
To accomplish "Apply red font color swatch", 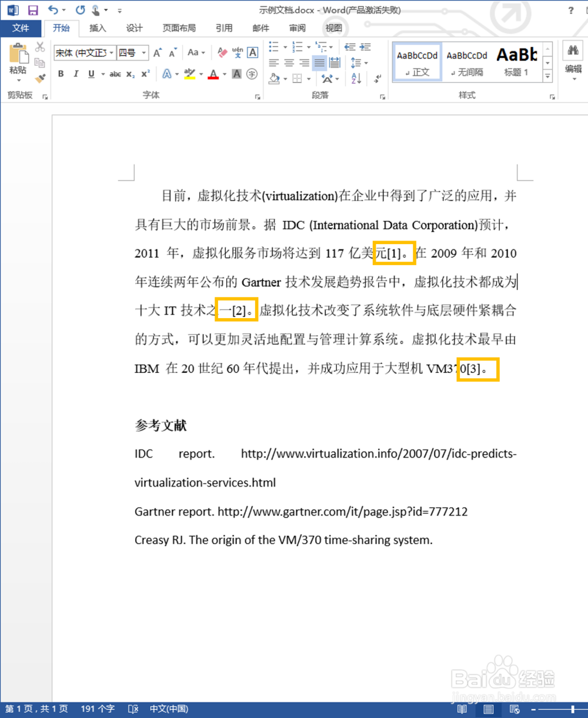I will pyautogui.click(x=213, y=74).
